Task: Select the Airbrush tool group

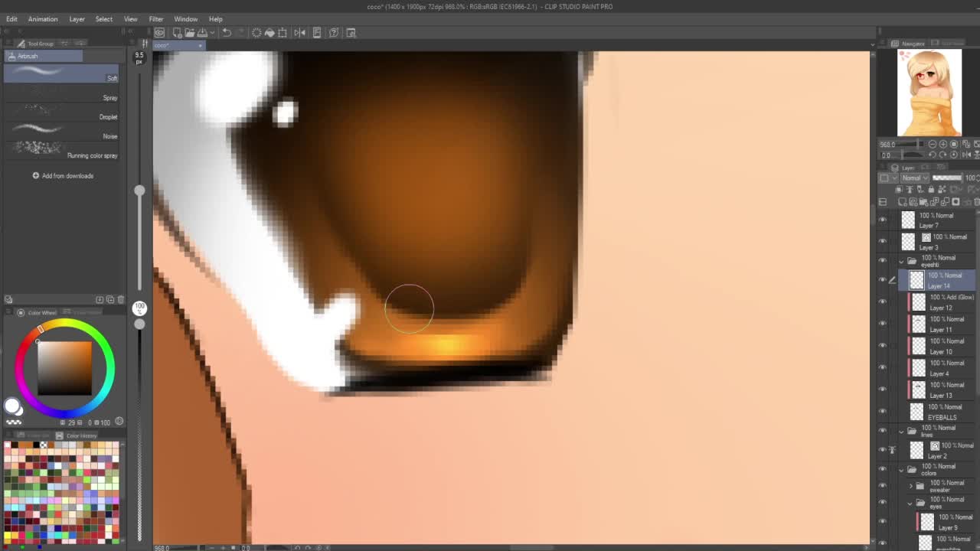Action: pyautogui.click(x=43, y=56)
